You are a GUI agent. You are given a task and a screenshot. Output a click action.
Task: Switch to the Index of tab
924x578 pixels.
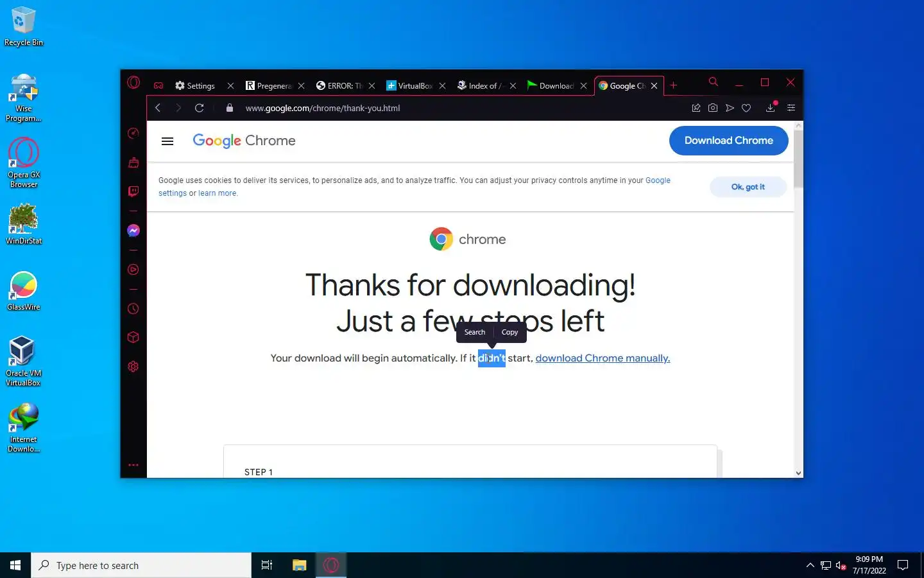[481, 85]
